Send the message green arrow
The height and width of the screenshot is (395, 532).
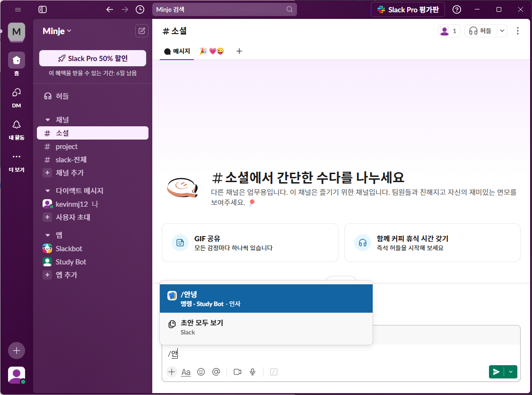(497, 372)
